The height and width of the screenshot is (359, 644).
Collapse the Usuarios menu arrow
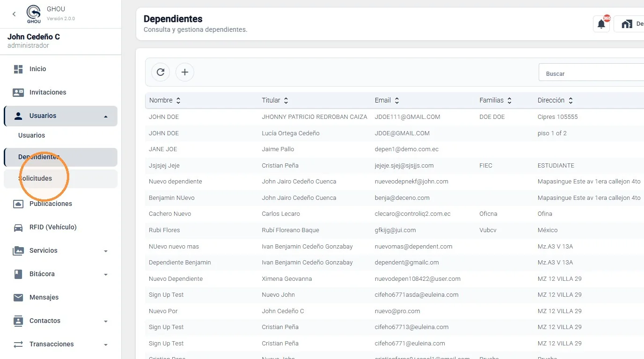106,117
